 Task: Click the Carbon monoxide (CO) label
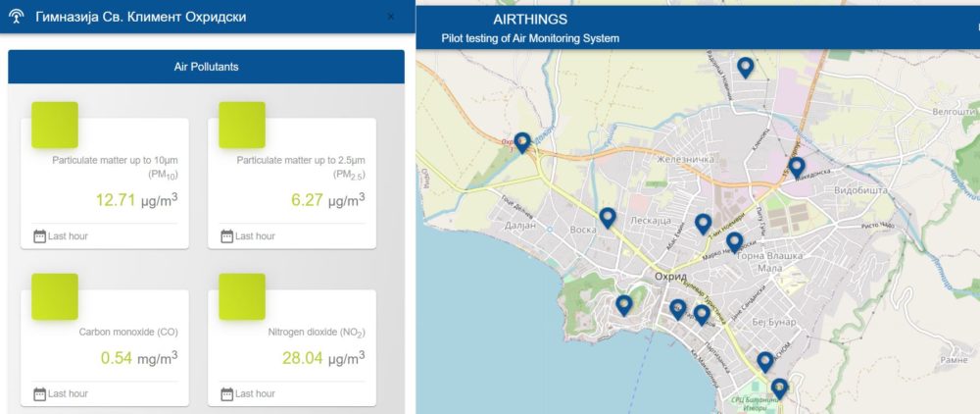pos(128,332)
